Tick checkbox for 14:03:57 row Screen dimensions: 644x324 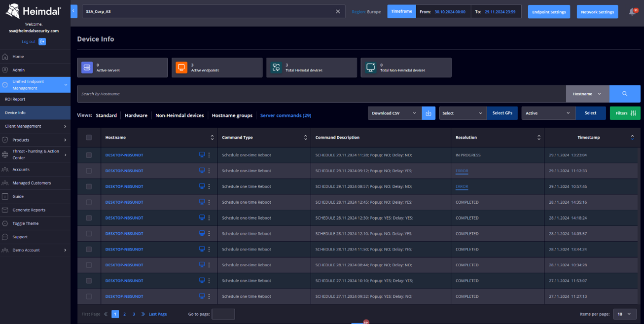click(89, 233)
